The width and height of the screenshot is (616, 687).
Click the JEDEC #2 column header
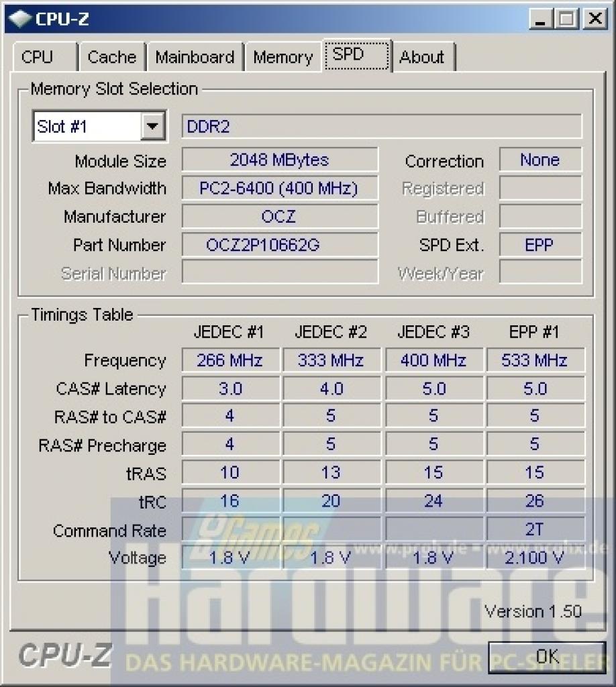pyautogui.click(x=331, y=332)
